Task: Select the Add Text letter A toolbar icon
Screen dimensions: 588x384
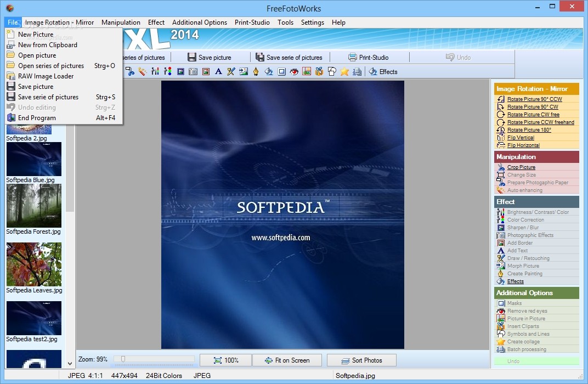Action: [218, 71]
